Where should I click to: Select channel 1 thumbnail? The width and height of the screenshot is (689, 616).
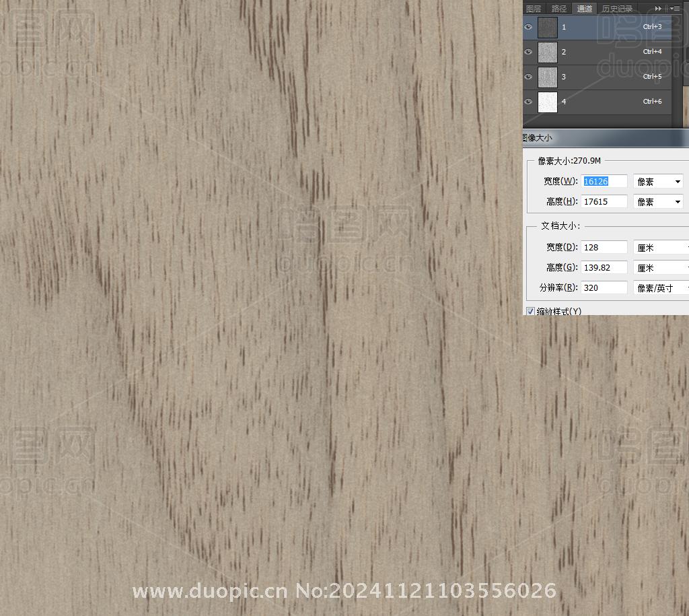pyautogui.click(x=548, y=27)
